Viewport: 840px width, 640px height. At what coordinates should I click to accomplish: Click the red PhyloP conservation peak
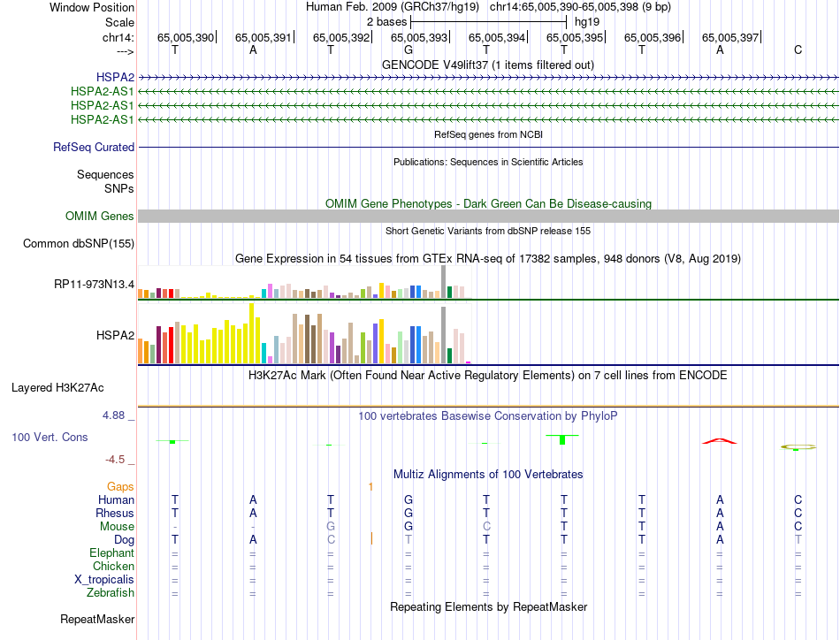click(720, 441)
